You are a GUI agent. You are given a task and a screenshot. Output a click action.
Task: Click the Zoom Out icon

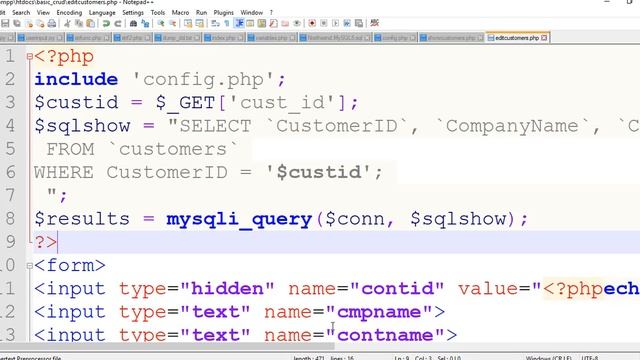(172, 23)
